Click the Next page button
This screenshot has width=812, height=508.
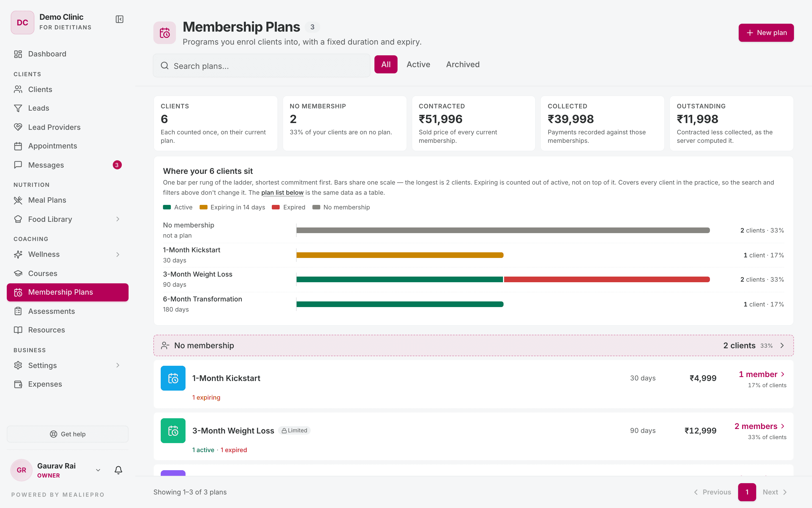(x=775, y=492)
